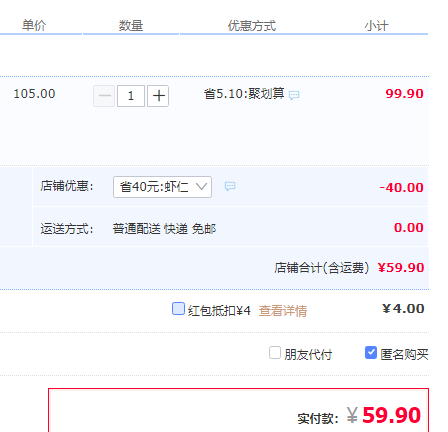
Task: Click the 数量 column header
Action: pyautogui.click(x=131, y=26)
